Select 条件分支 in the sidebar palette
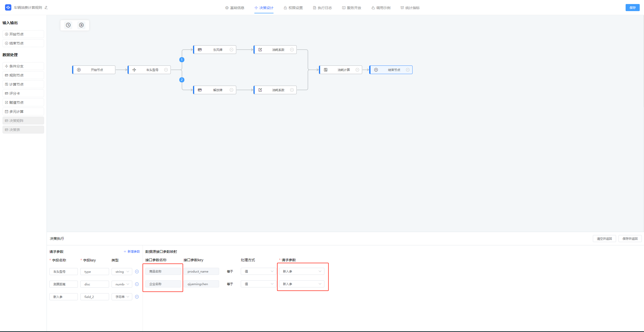The height and width of the screenshot is (332, 644). 23,66
